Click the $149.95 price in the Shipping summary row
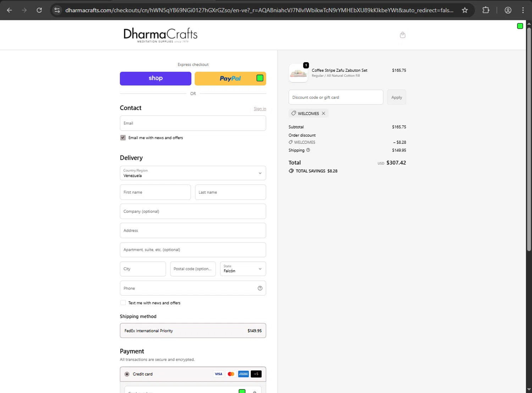Viewport: 532px width, 393px height. 399,151
